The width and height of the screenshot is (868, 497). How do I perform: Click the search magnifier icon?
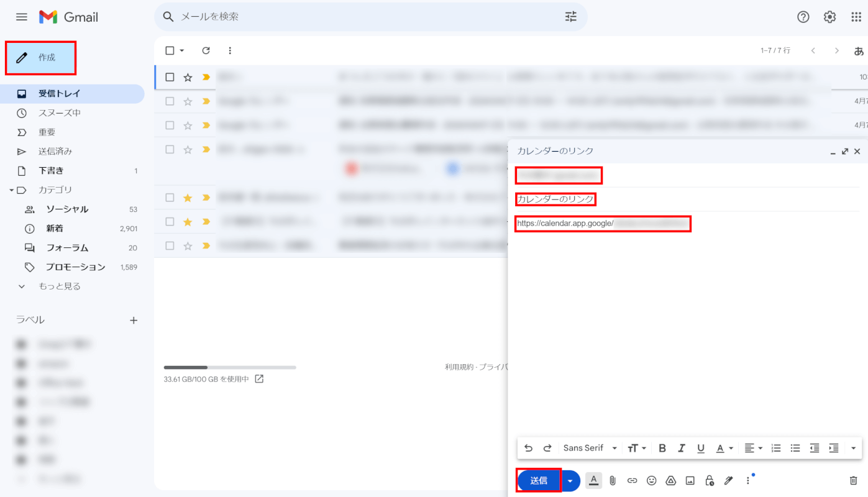point(168,17)
